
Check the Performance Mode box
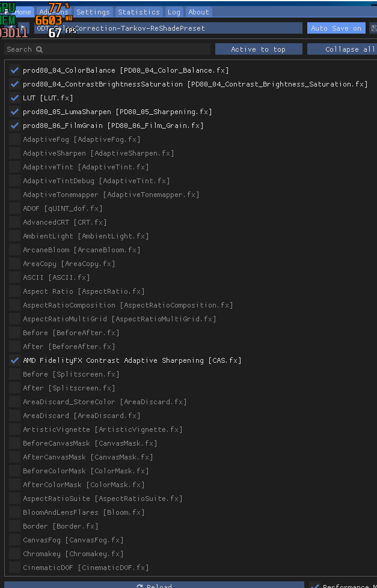click(315, 586)
